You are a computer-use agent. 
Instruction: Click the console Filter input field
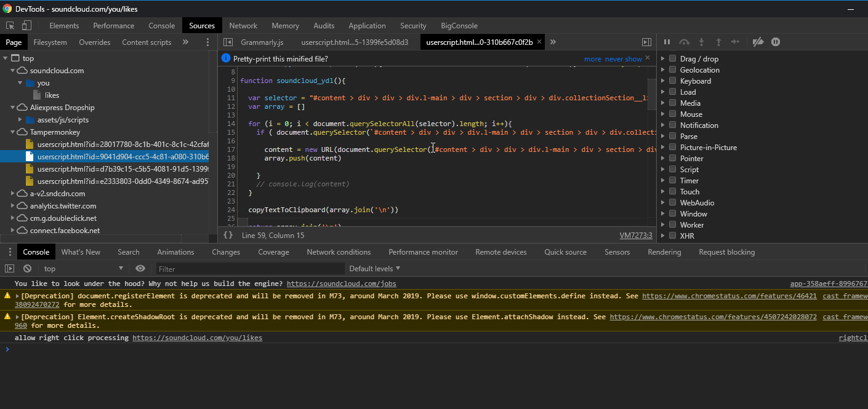[249, 269]
